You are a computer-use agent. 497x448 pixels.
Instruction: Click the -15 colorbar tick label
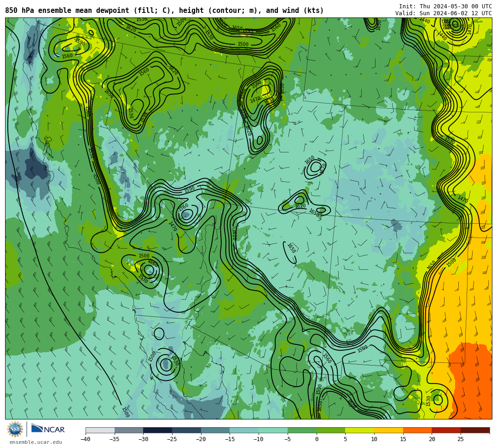point(230,439)
